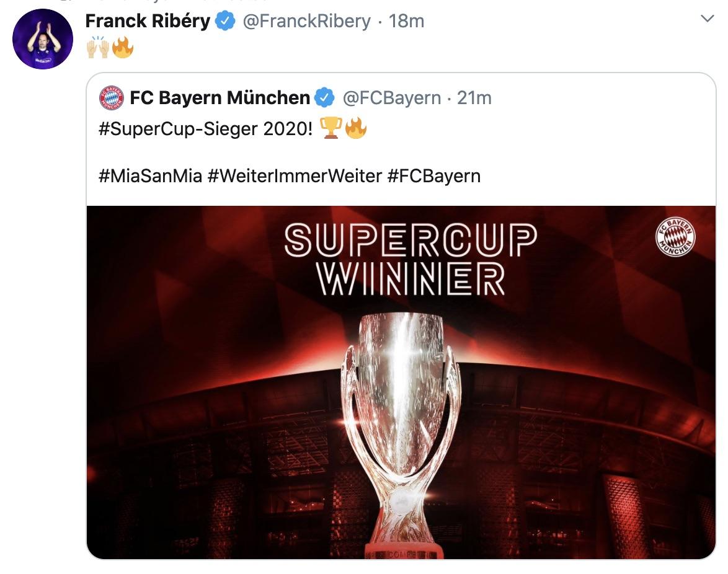Click the fire emoji after the trophy emoji
The width and height of the screenshot is (728, 574).
pos(355,128)
